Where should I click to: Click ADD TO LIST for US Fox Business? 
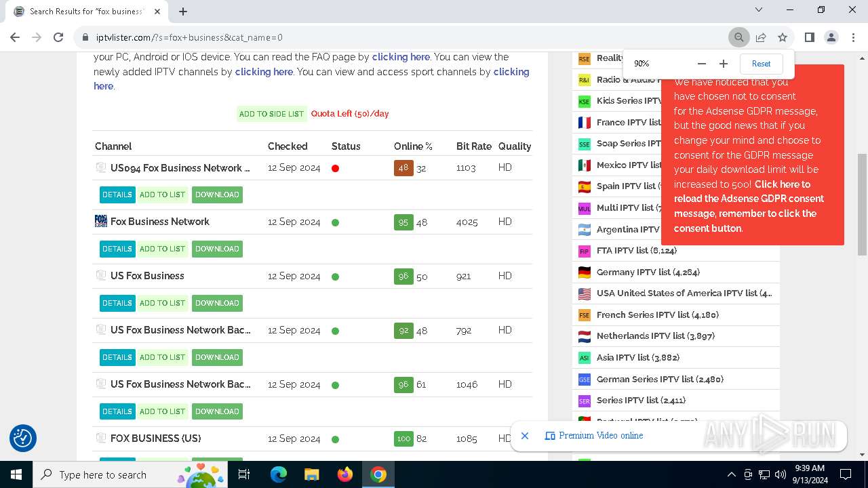tap(162, 303)
